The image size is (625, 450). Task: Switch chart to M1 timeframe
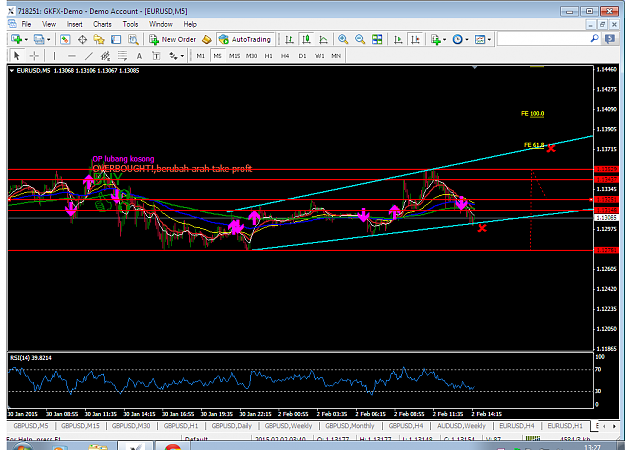200,56
